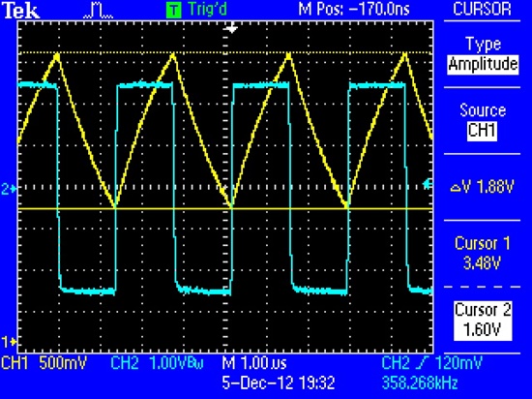Screen dimensions: 532x399
Task: Click the channel 1 ground reference marker
Action: coord(9,341)
